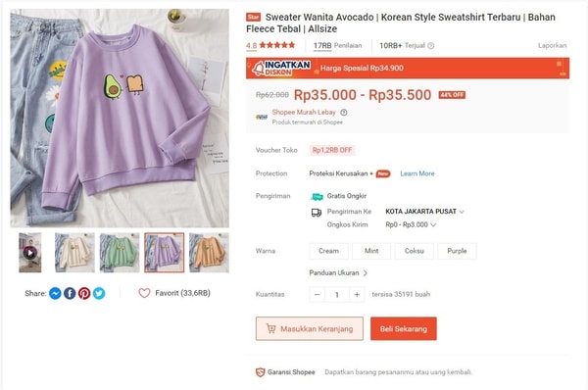Select Mint color option

pos(371,251)
